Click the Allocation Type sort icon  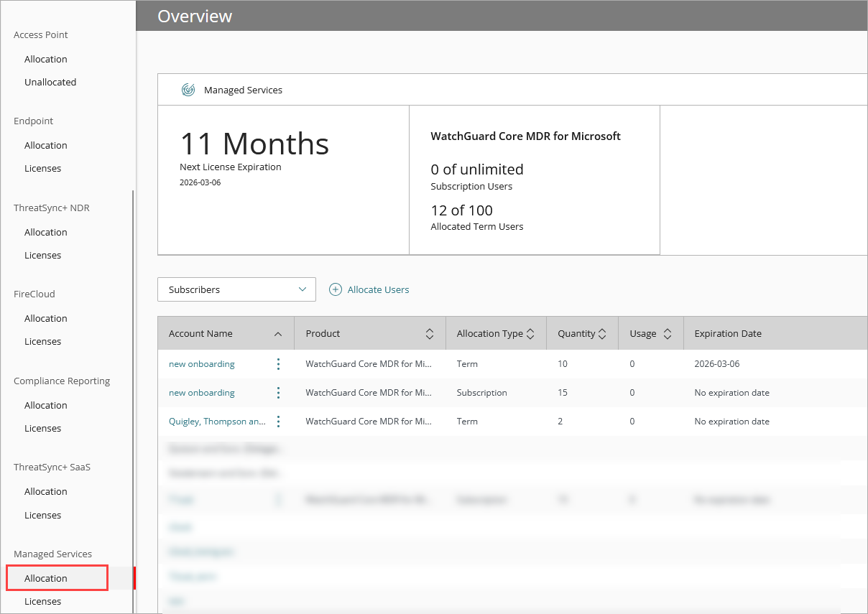pos(530,333)
